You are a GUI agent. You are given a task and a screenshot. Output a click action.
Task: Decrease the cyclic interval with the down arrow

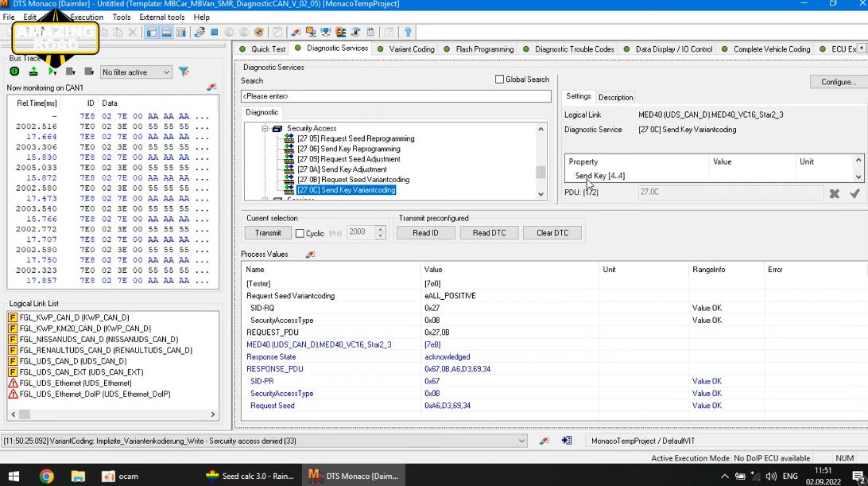click(380, 236)
